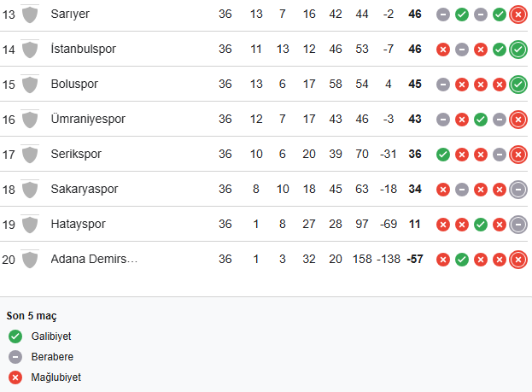This screenshot has height=392, width=532.
Task: Click Boluspor's shield logo
Action: click(30, 85)
